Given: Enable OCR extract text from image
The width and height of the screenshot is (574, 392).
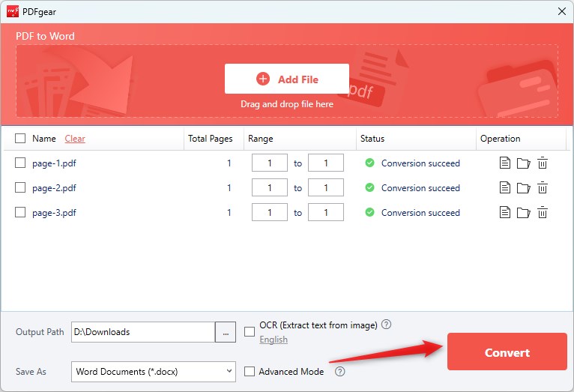Looking at the screenshot, I should pyautogui.click(x=250, y=331).
